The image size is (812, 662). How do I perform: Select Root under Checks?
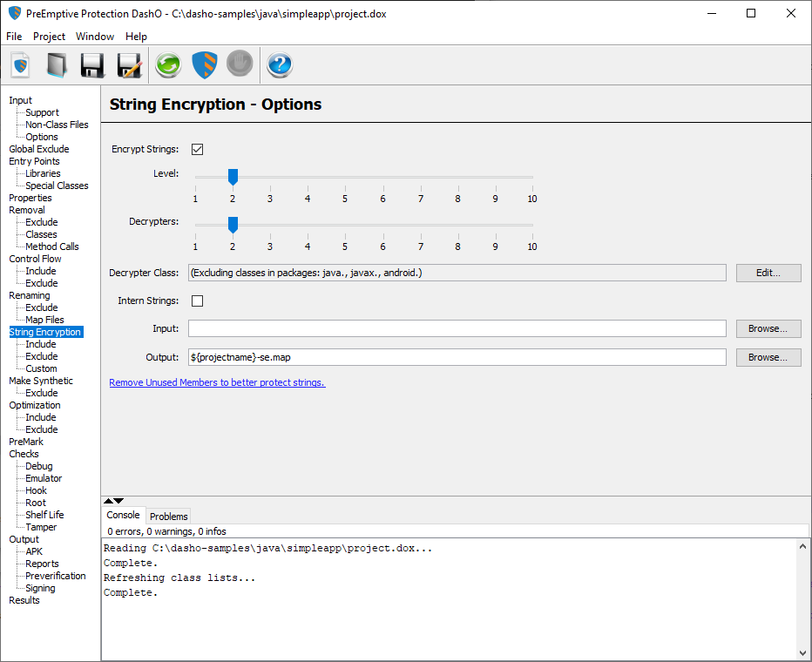36,503
